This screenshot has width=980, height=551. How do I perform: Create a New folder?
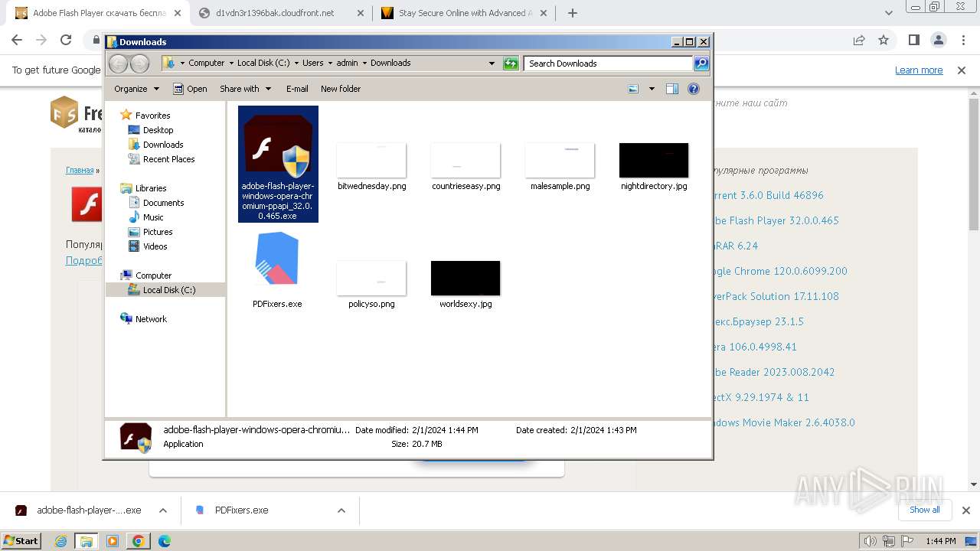point(341,89)
